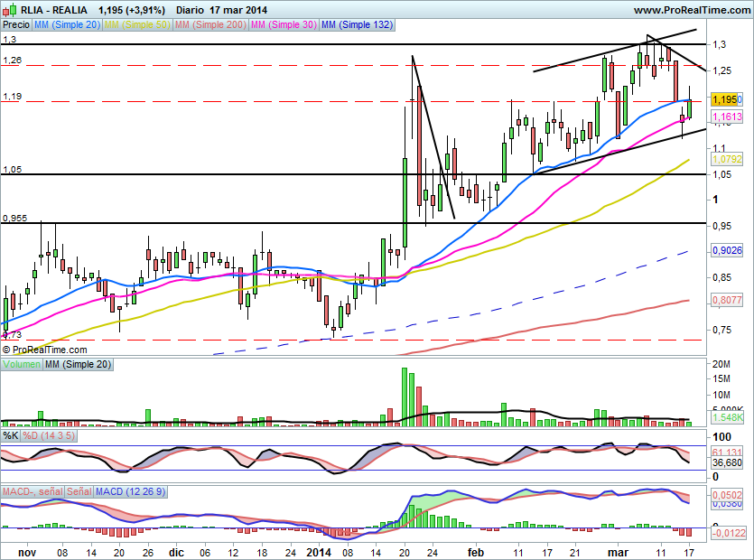Click the 0,95 price axis label
Viewport: 754px width, 560px height.
click(721, 226)
